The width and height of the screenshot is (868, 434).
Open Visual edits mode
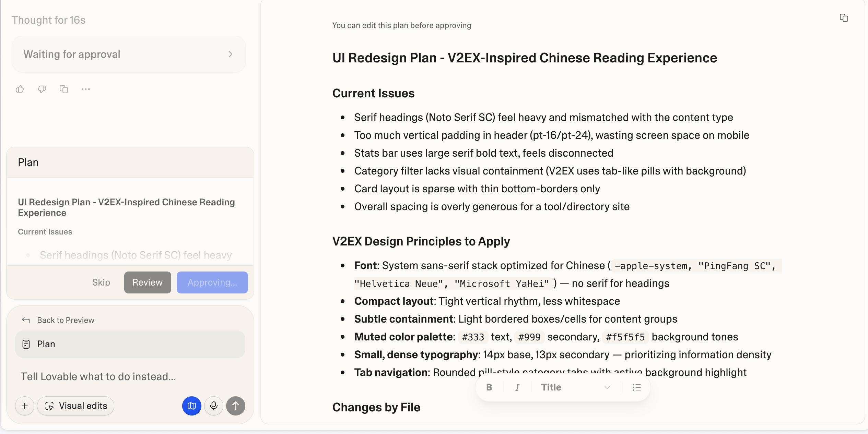coord(76,406)
